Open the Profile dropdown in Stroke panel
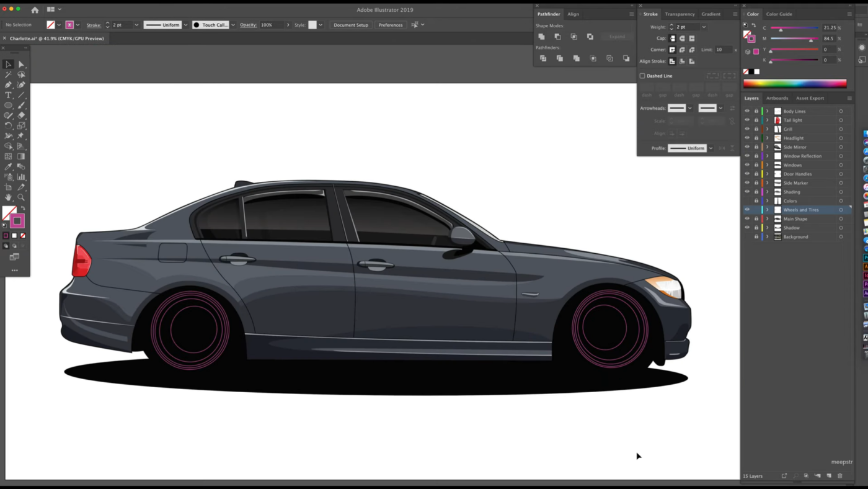This screenshot has width=868, height=489. pos(711,148)
